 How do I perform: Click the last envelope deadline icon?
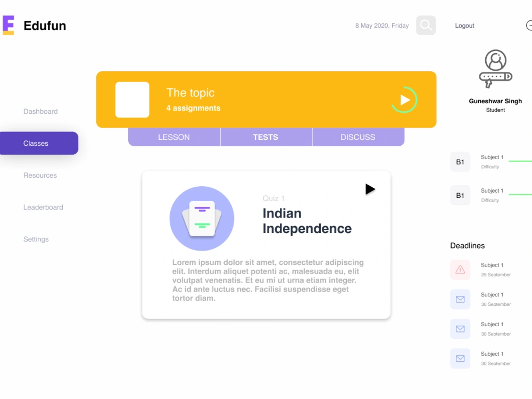click(460, 359)
